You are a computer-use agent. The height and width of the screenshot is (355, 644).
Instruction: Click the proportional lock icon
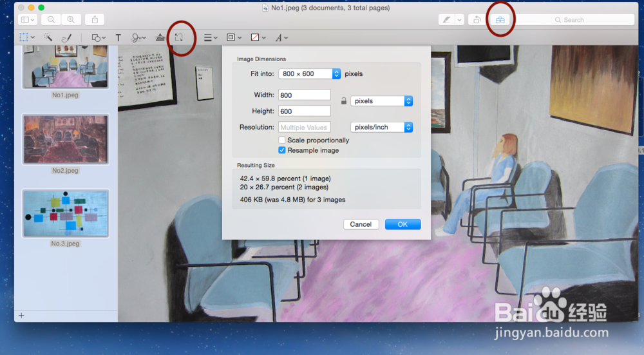tap(344, 101)
